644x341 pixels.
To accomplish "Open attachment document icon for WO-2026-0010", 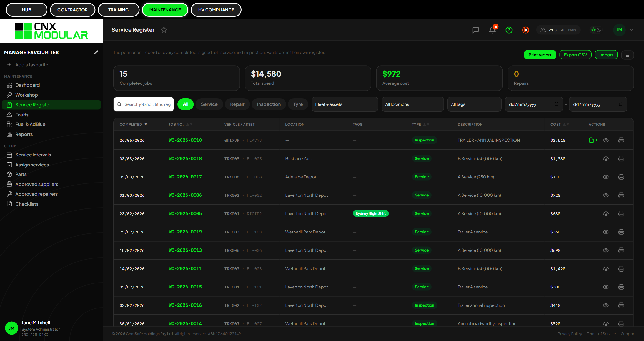I will coord(593,140).
